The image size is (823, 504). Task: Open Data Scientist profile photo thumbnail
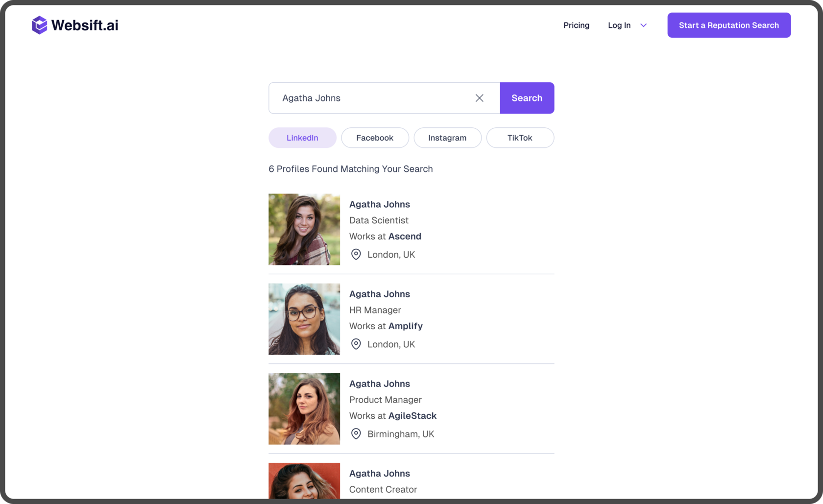point(304,229)
